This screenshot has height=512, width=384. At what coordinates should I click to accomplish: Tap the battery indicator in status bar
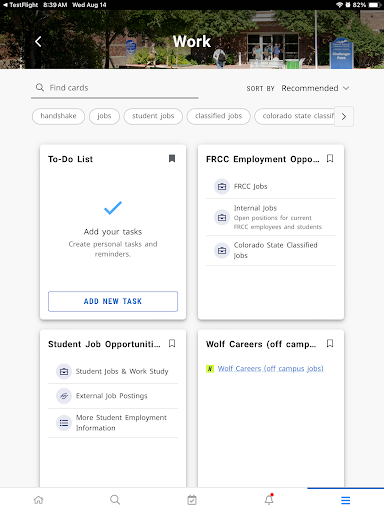pos(375,5)
